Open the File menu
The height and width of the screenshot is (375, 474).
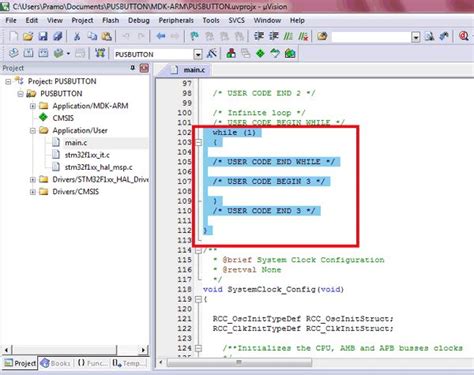[x=11, y=20]
